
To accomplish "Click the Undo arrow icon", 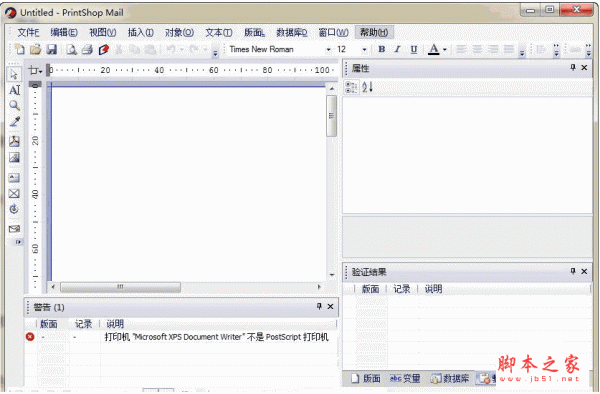I will (x=171, y=49).
